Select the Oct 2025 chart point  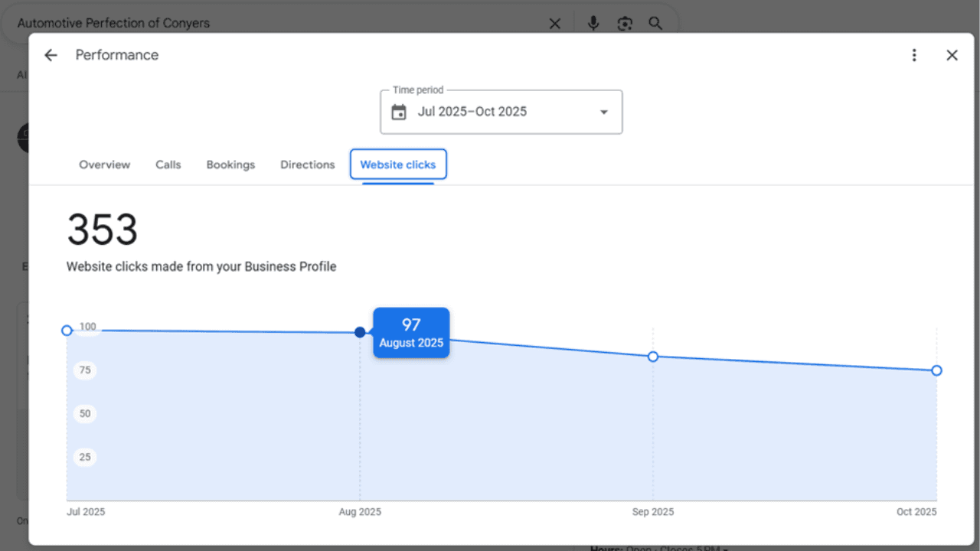pyautogui.click(x=936, y=370)
